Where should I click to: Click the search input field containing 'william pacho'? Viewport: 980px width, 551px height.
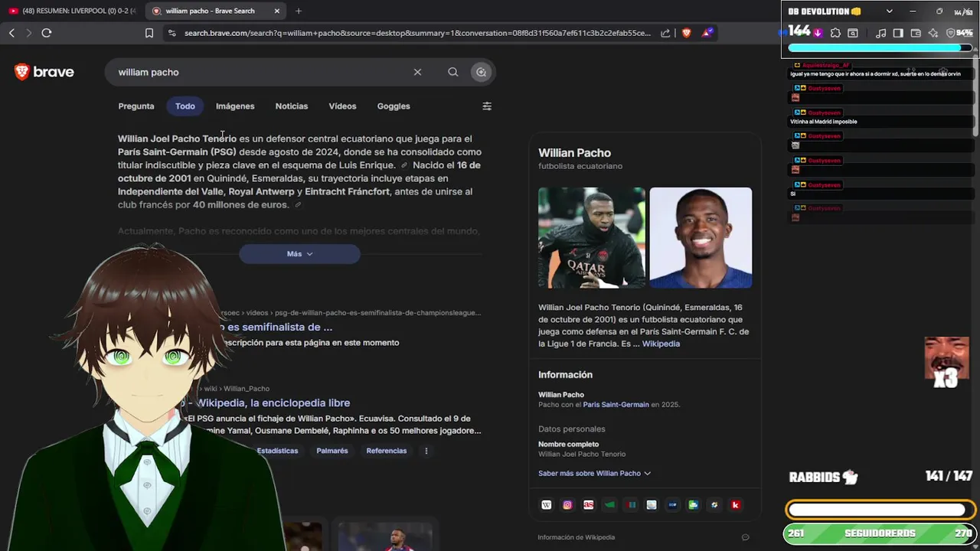pyautogui.click(x=260, y=72)
